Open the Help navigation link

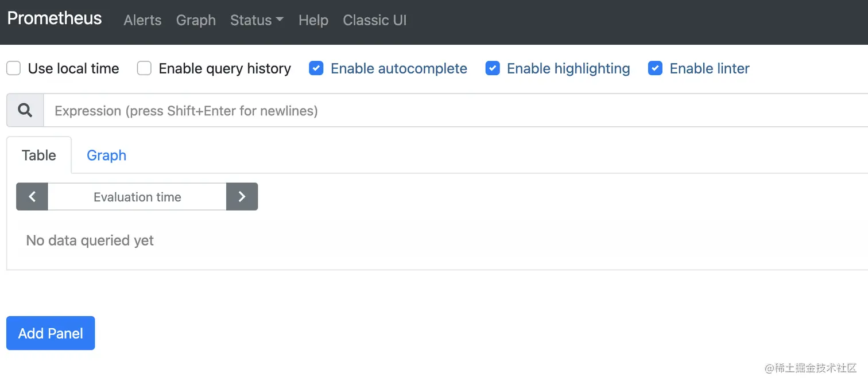(313, 20)
